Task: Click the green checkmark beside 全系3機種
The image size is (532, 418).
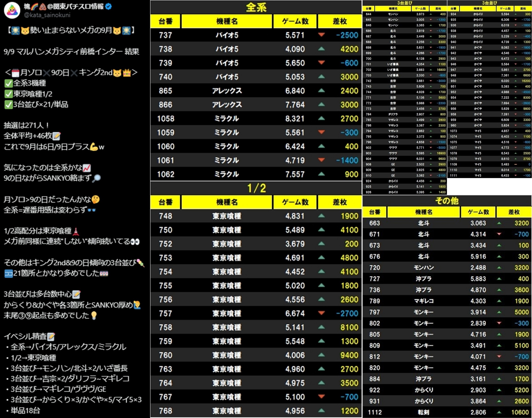Action: 8,83
